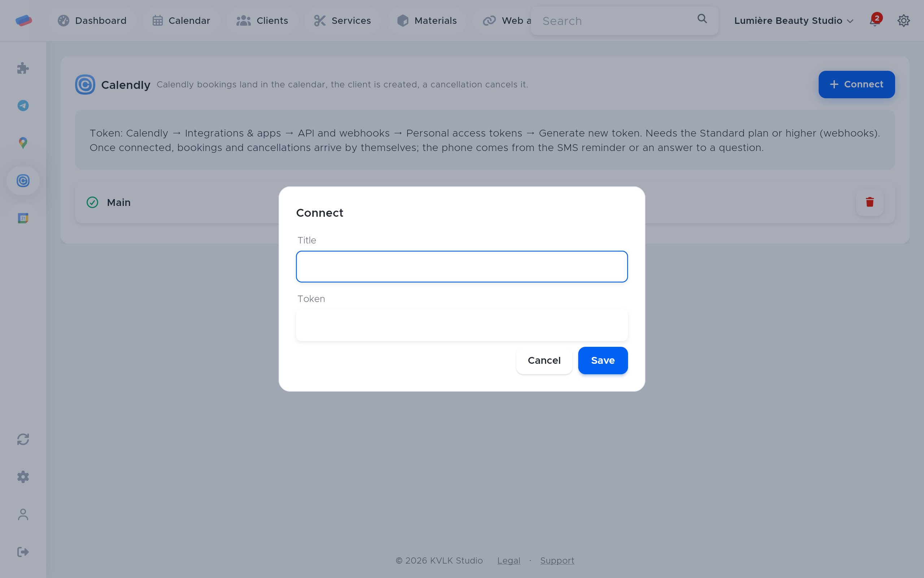Click the green check status on Main
The image size is (924, 578).
pyautogui.click(x=92, y=202)
